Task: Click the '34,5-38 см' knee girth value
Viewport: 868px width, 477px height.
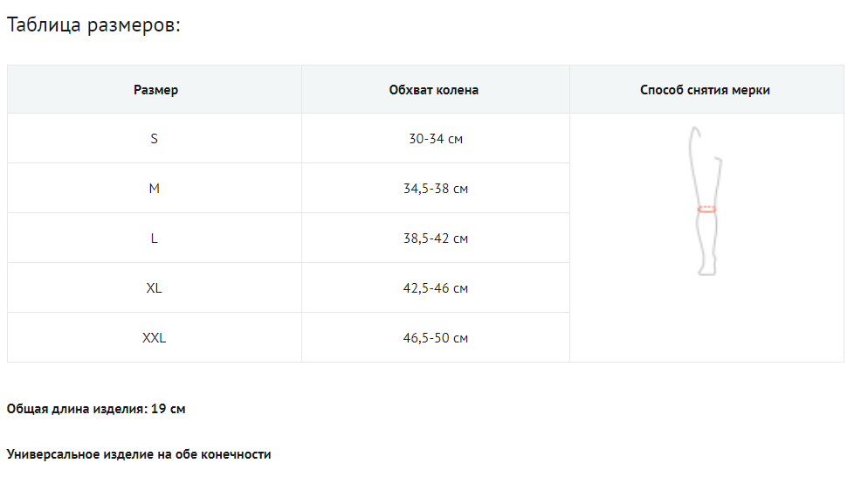Action: pos(435,189)
